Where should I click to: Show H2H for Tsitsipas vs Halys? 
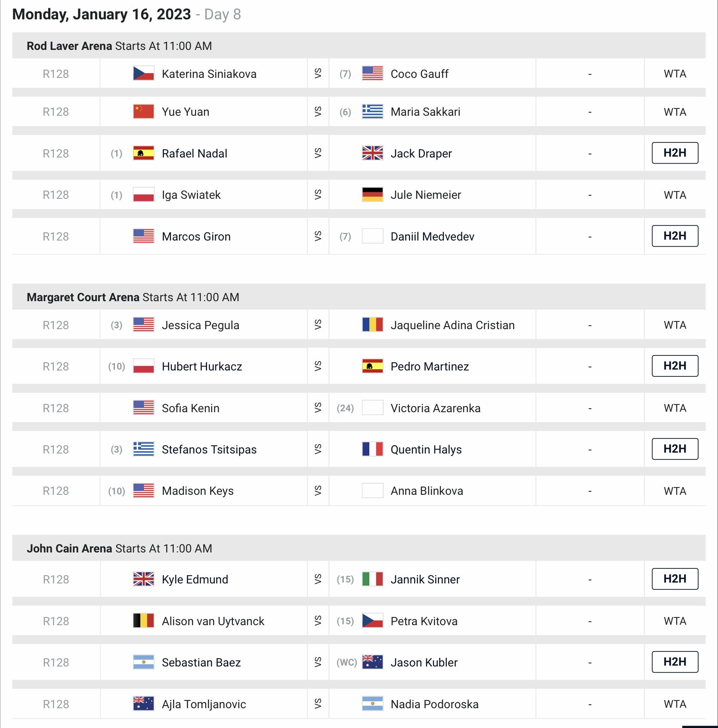[675, 449]
